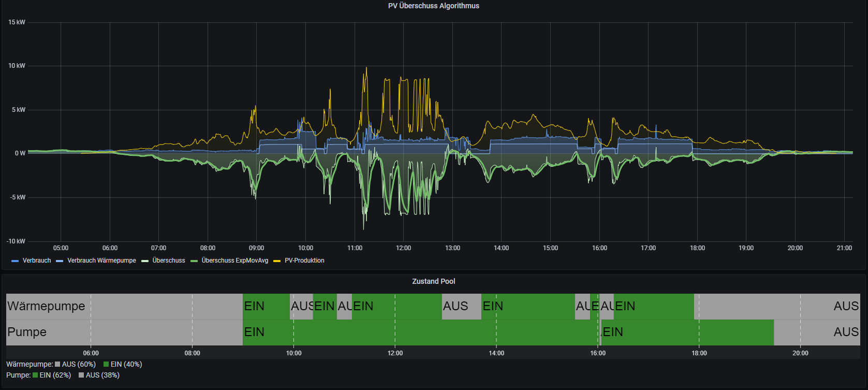Click the Wärmepumpe AUS segment around 13:00
The width and height of the screenshot is (868, 390).
point(462,307)
